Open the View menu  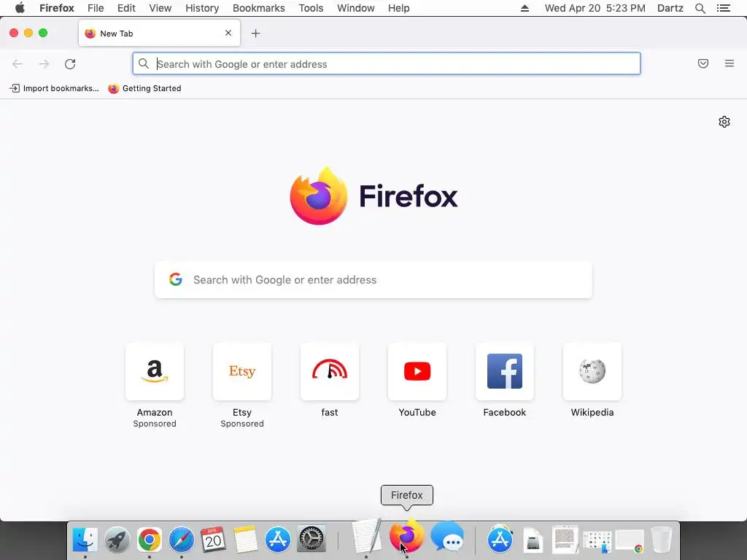(x=160, y=8)
